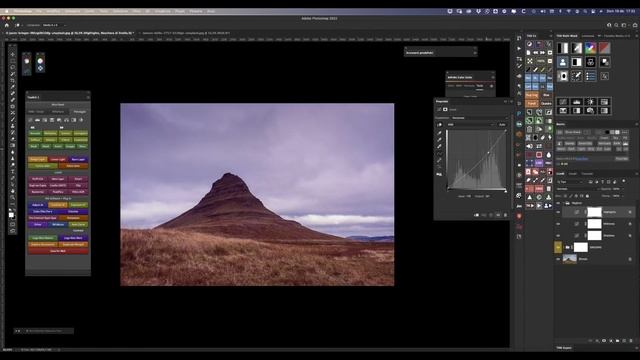Activate on-image adjustment hand tool in Curves
Image resolution: width=640 pixels, height=360 pixels.
(x=440, y=125)
